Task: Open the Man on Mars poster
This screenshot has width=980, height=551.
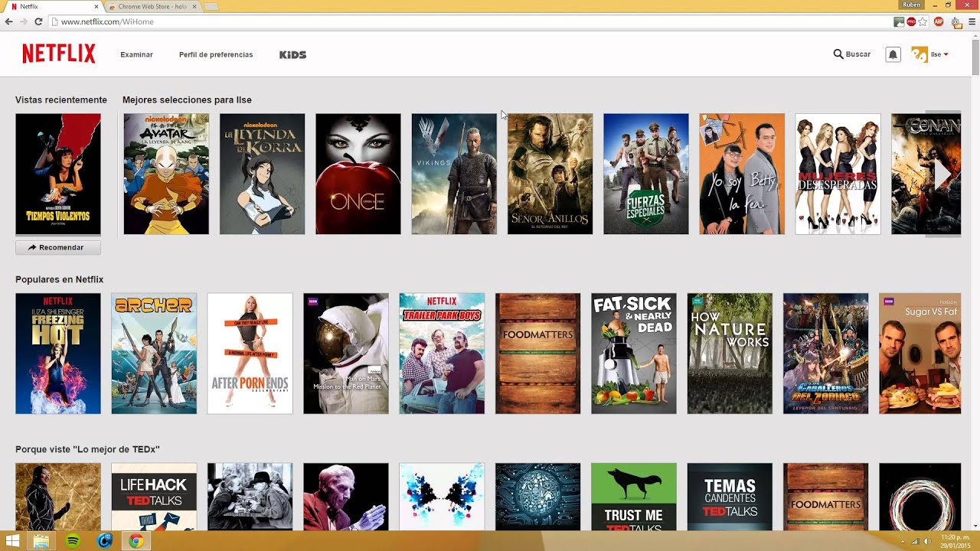Action: tap(346, 354)
